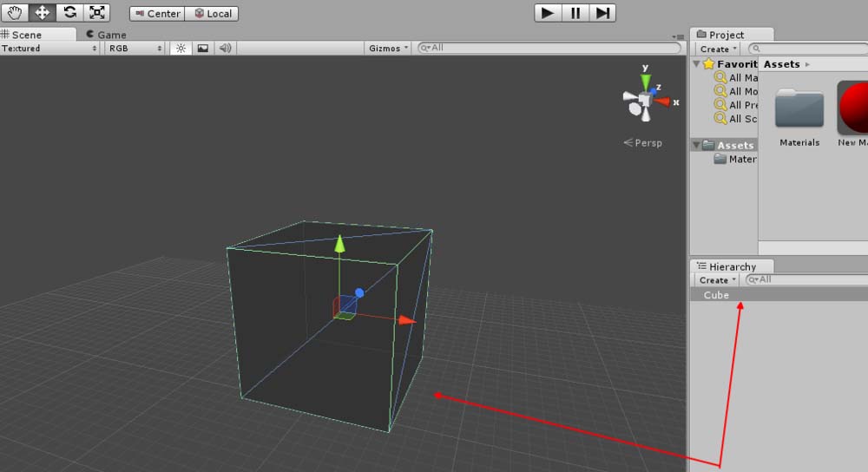The height and width of the screenshot is (472, 868).
Task: Click the center cube of orientation gizmo
Action: coord(644,100)
